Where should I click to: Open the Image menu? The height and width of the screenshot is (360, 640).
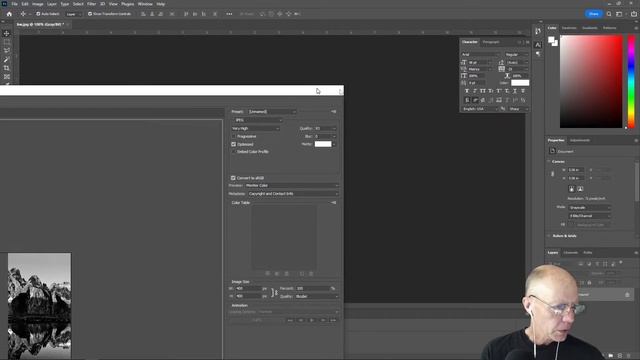pos(38,4)
